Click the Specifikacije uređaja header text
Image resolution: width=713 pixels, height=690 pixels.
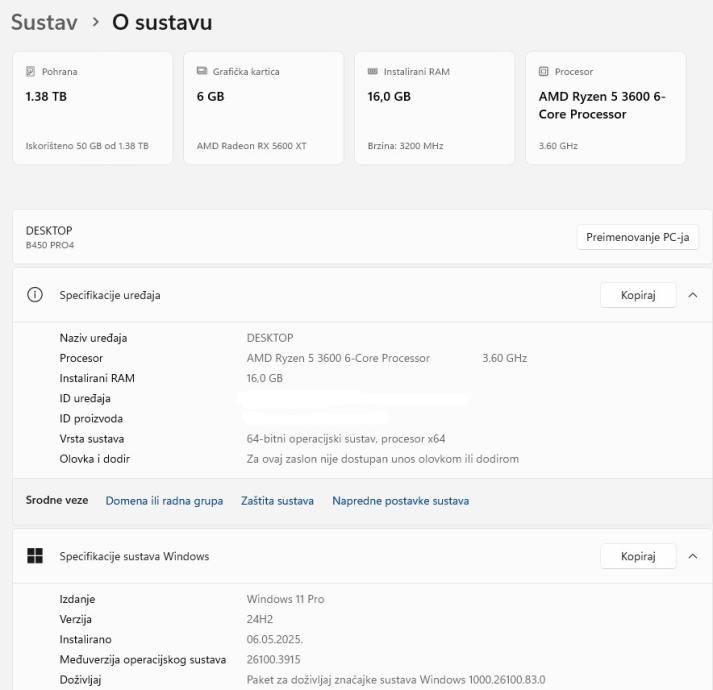(x=110, y=295)
